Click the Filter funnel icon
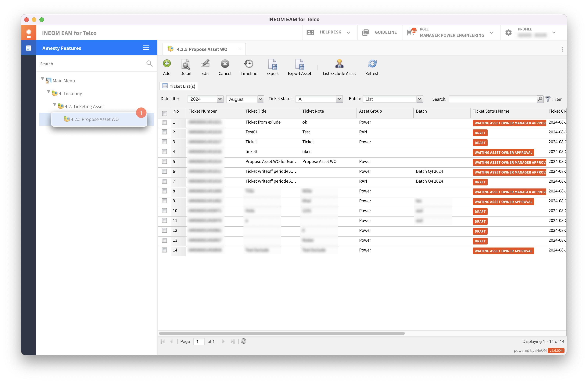 pos(548,99)
